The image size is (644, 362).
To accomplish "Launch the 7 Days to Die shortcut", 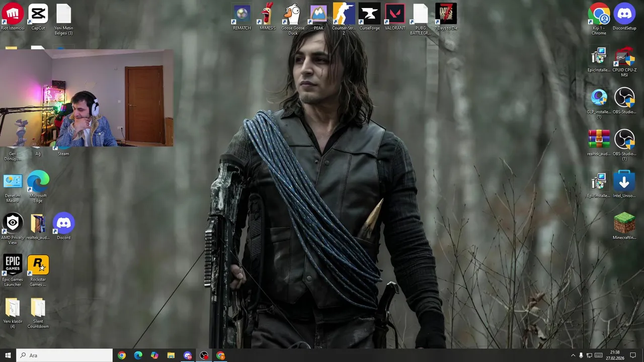I will (446, 17).
